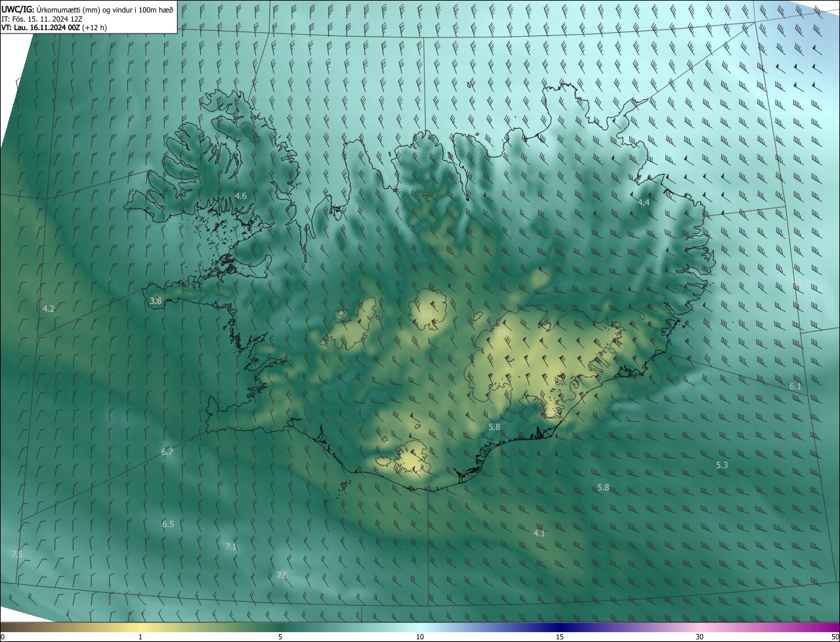Click the colour scale label 0
Viewport: 840px width, 642px height.
click(x=3, y=637)
